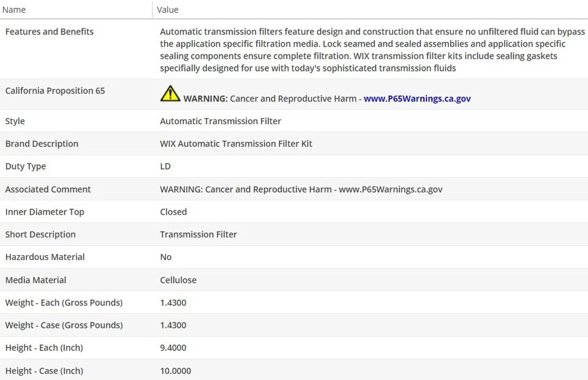Click the 1.4300 value for Weight - Case
Screen dimensions: 588x380
pyautogui.click(x=173, y=326)
